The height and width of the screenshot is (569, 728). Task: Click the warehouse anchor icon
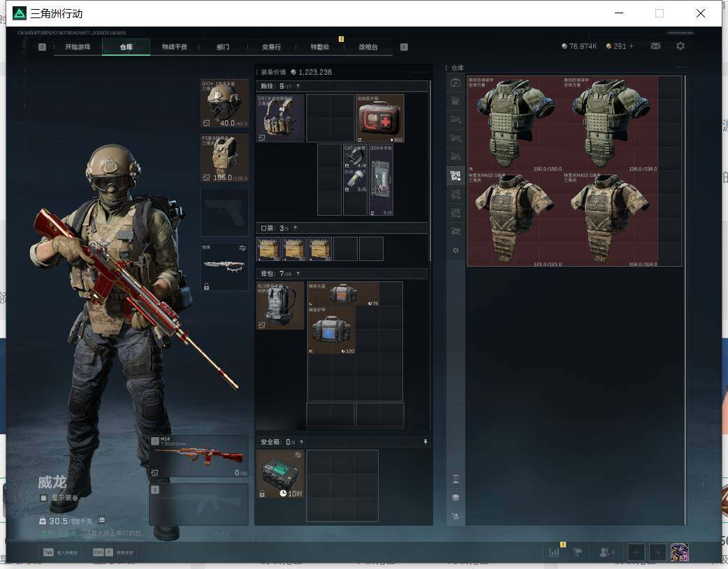pyautogui.click(x=456, y=516)
